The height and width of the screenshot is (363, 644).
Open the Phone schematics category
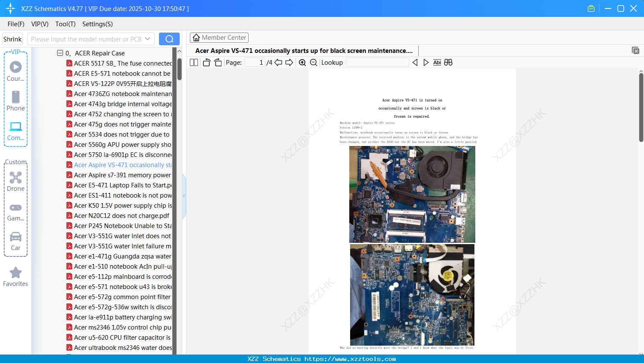(16, 101)
